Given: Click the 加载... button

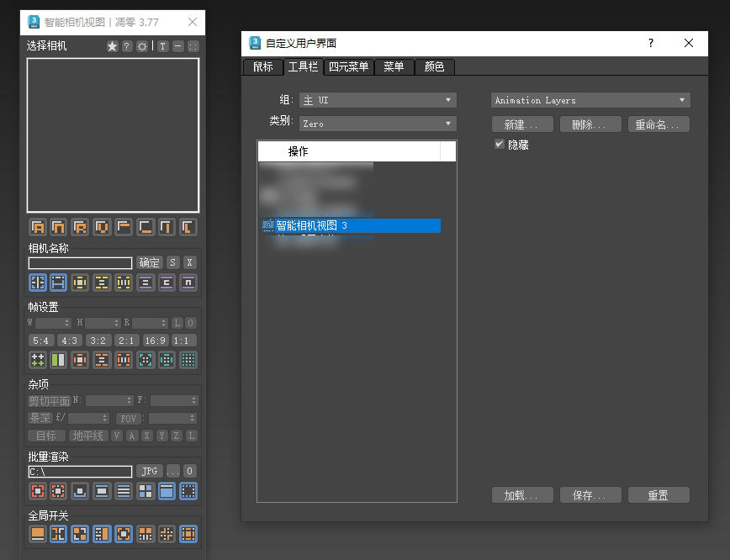Looking at the screenshot, I should pyautogui.click(x=522, y=495).
